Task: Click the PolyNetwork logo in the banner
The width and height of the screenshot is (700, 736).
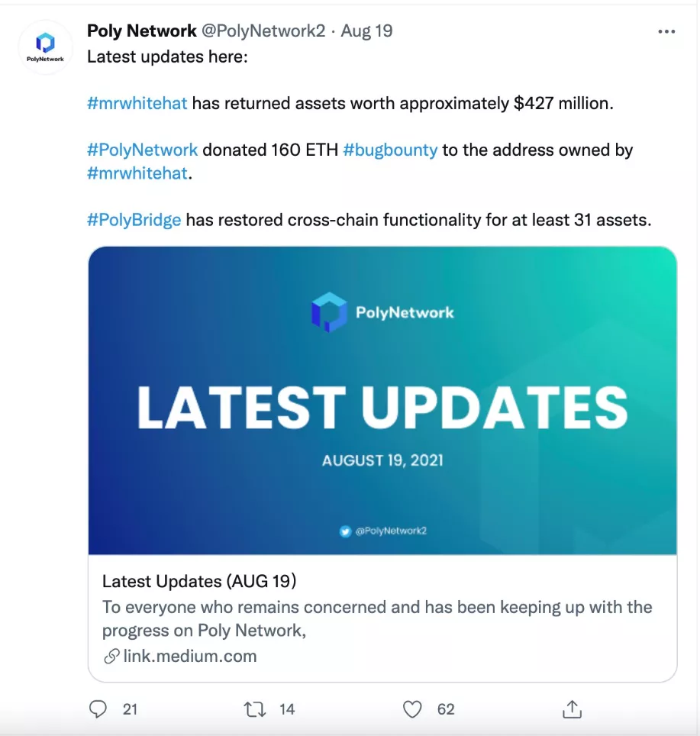Action: [x=329, y=312]
